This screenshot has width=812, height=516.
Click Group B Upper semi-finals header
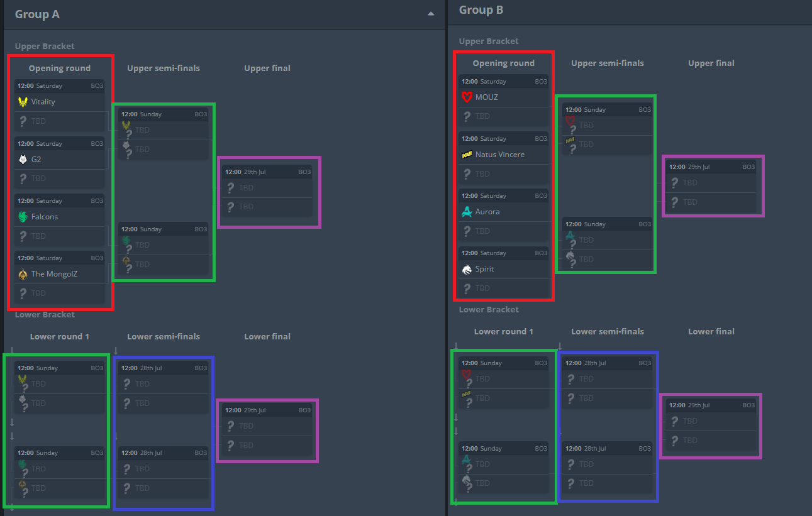click(608, 63)
